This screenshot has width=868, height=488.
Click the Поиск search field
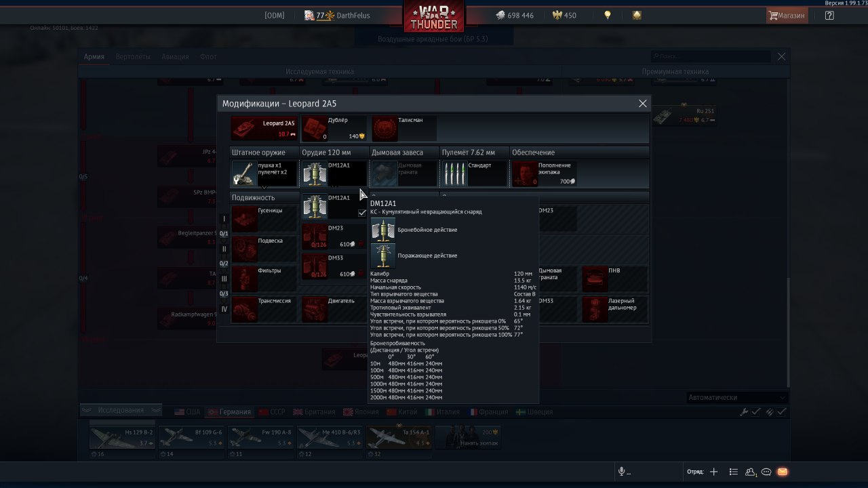click(712, 57)
